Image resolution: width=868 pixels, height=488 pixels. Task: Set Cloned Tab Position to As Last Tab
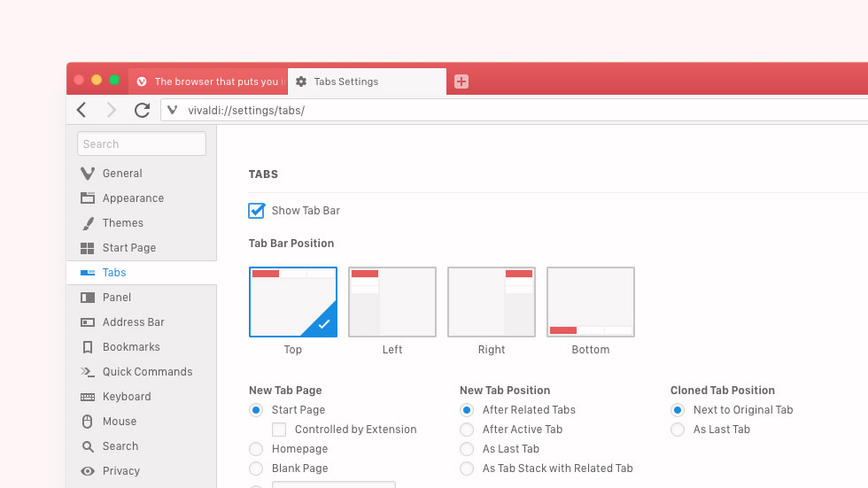point(678,430)
